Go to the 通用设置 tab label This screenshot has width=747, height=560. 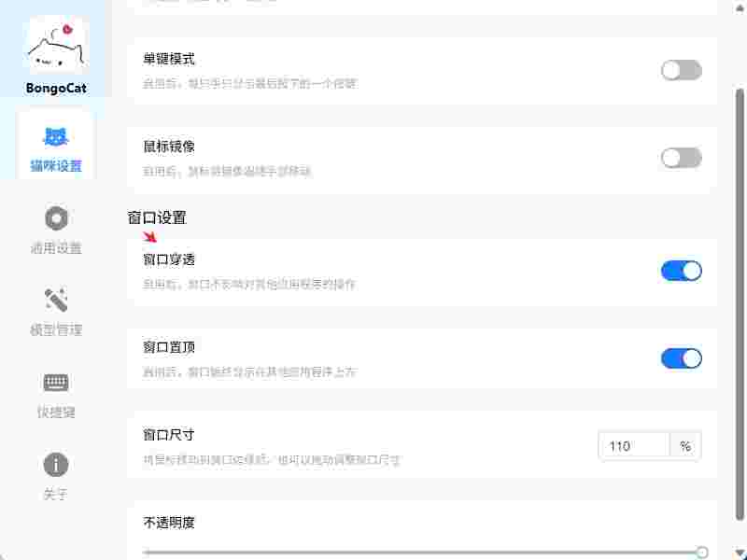(56, 248)
